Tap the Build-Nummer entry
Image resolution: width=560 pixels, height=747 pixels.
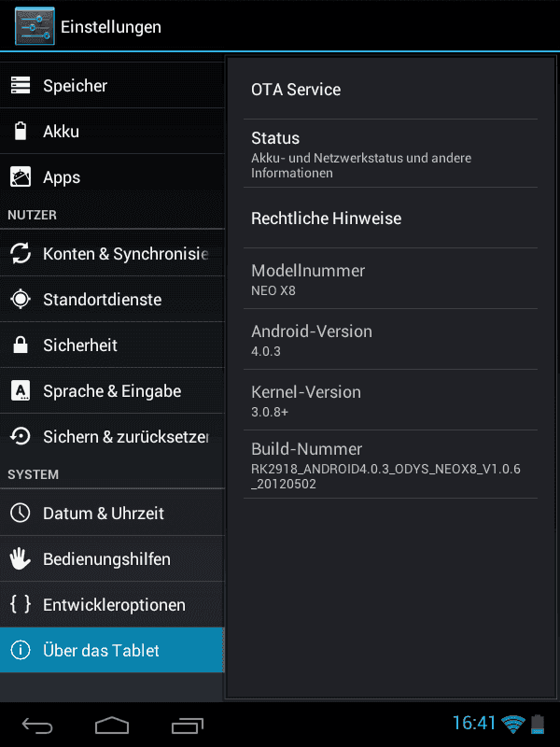(390, 465)
